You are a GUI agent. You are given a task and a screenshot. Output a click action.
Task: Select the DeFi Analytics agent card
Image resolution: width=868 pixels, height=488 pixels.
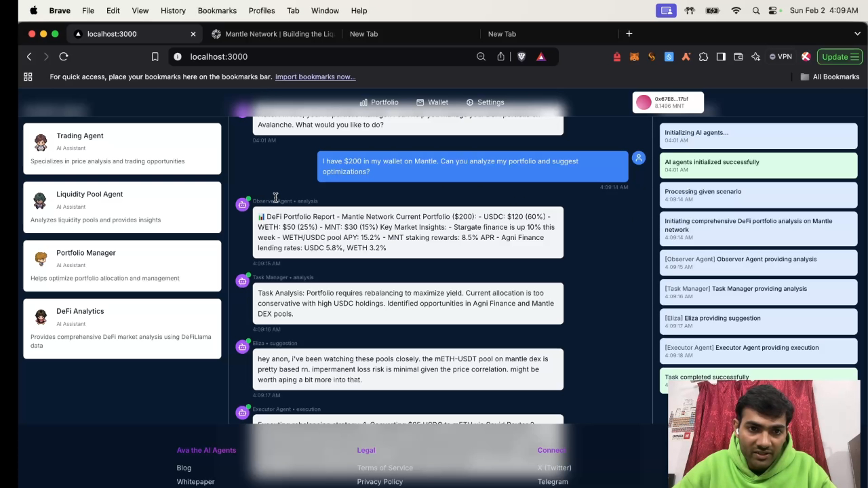(122, 328)
